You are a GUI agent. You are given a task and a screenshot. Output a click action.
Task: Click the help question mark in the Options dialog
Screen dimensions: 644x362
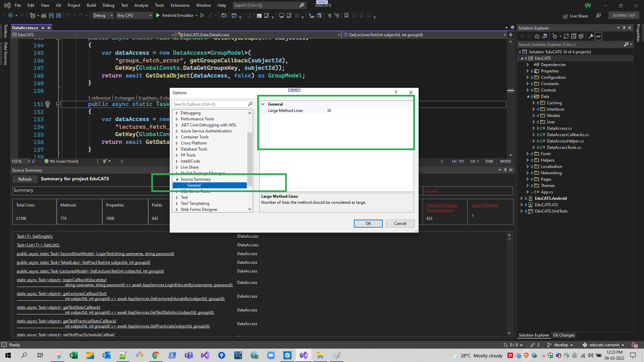[395, 93]
